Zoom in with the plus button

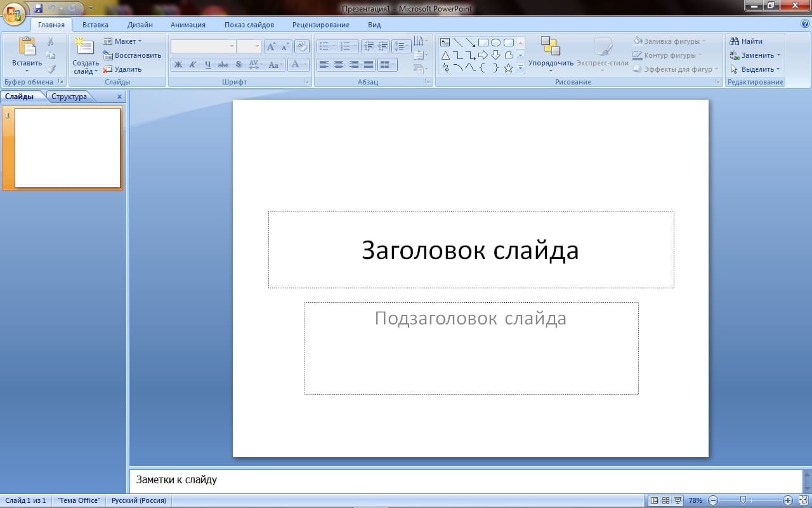point(788,500)
